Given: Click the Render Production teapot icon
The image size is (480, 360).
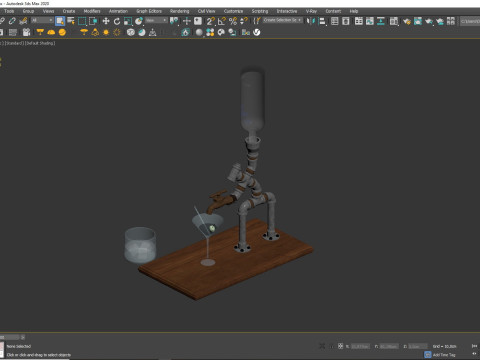Looking at the screenshot, I should pyautogui.click(x=429, y=21).
